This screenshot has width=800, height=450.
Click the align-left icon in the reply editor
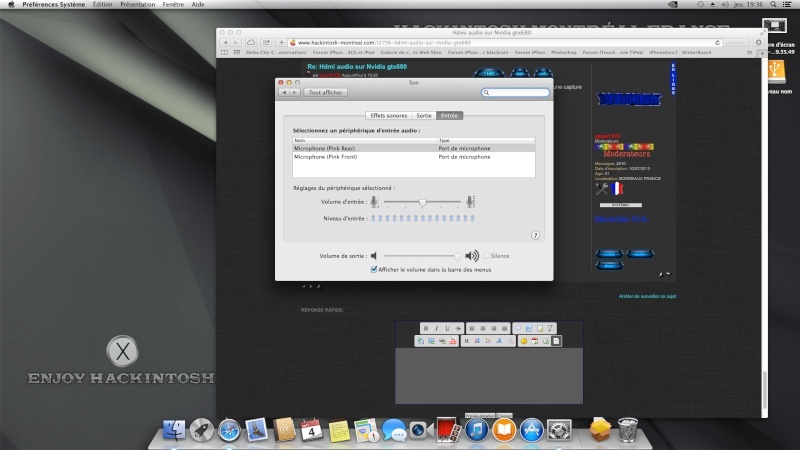[472, 329]
